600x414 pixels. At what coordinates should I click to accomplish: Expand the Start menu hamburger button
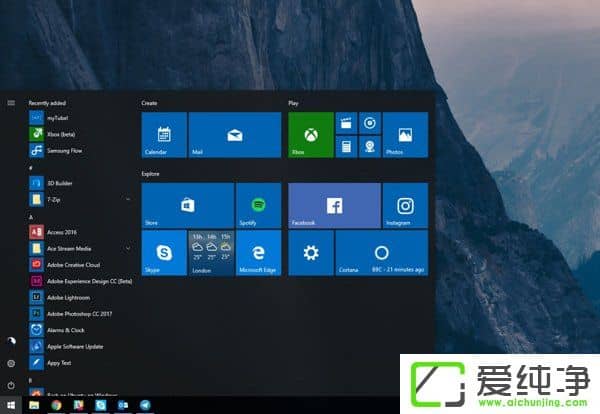(11, 103)
